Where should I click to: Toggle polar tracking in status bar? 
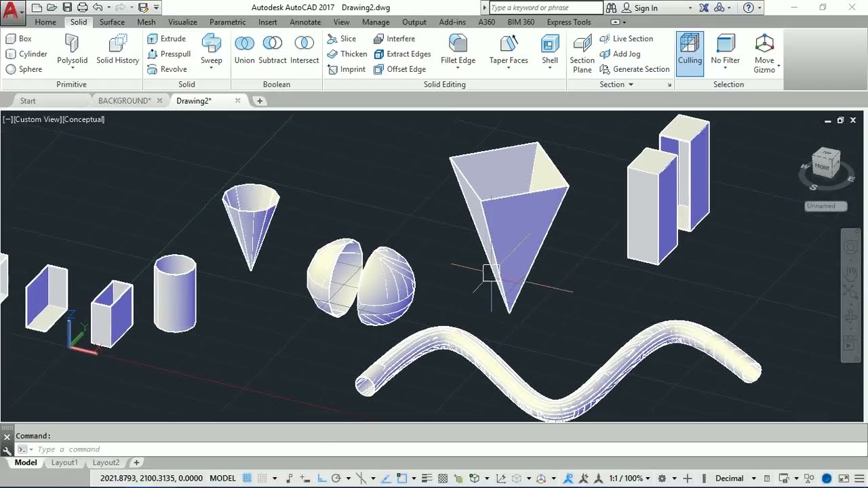click(x=336, y=479)
